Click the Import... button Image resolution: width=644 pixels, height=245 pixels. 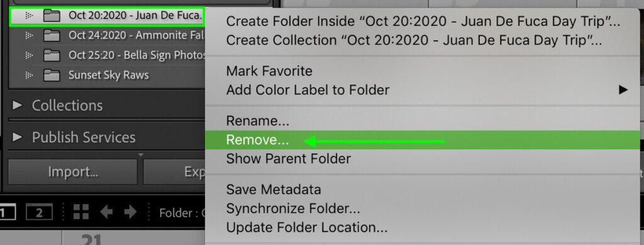[x=73, y=171]
